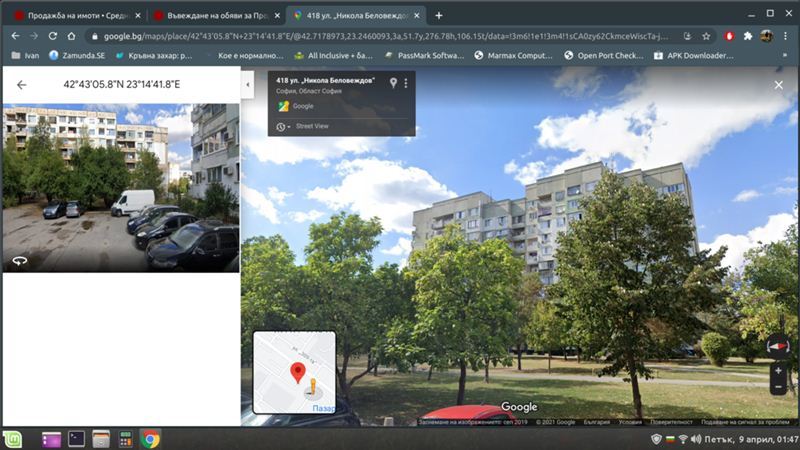Click the compass to reset the view direction
This screenshot has height=450, width=800.
pos(778,345)
